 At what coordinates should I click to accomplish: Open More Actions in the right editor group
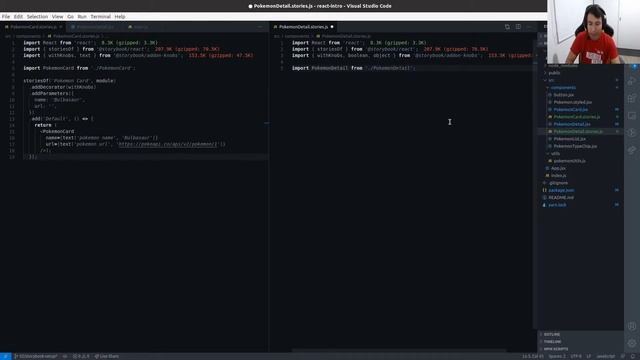(x=529, y=27)
